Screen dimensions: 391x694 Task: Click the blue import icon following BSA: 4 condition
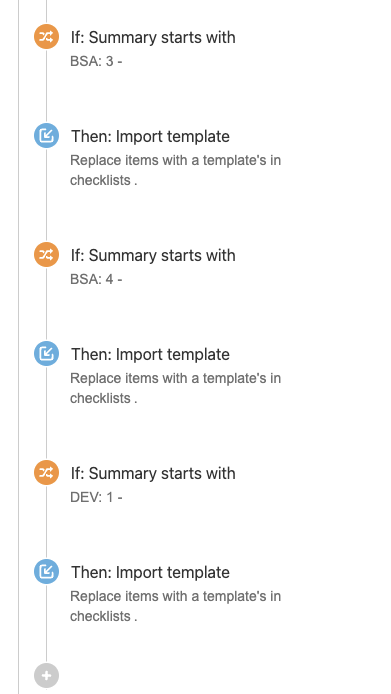click(x=46, y=354)
